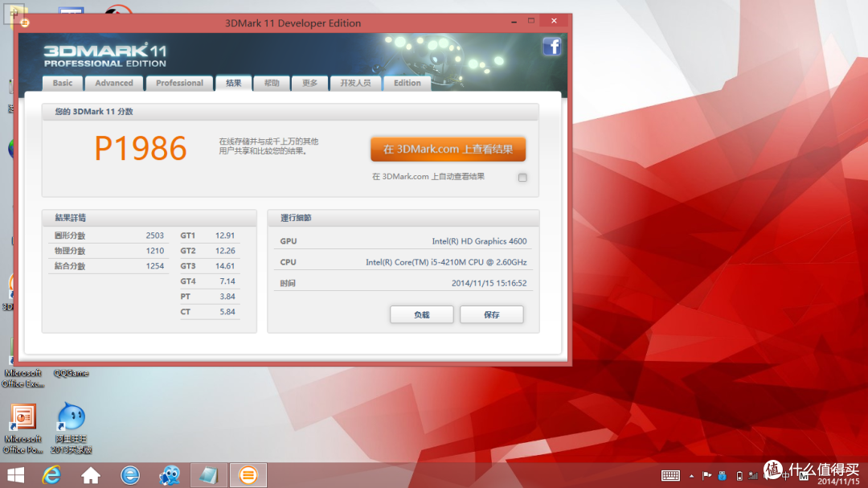This screenshot has height=488, width=868.
Task: Click the battery tray icon
Action: [x=739, y=476]
